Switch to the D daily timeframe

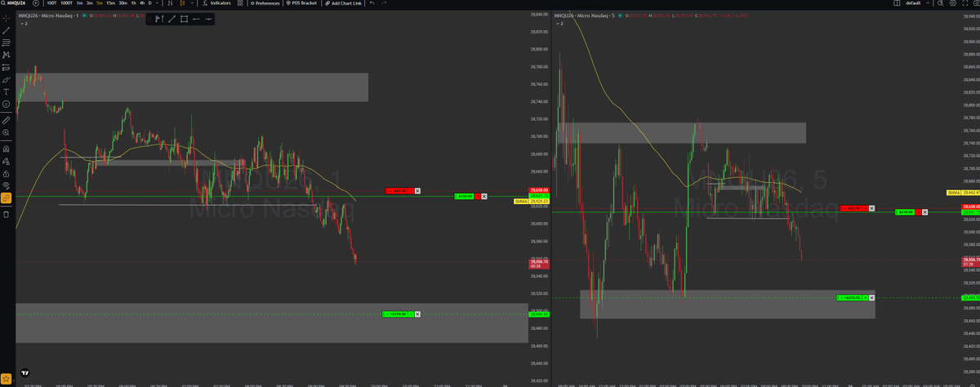(149, 3)
